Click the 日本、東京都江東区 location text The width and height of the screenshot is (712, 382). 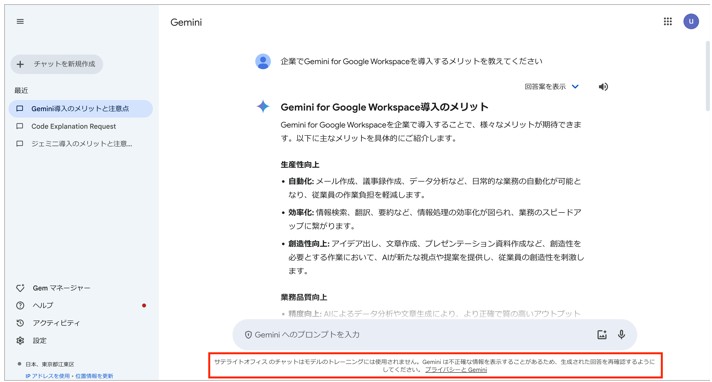50,364
